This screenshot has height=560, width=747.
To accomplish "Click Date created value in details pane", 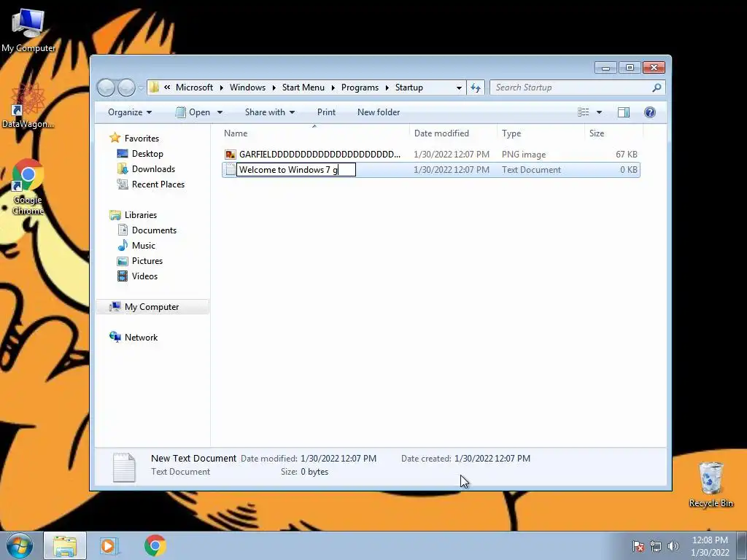I will pyautogui.click(x=492, y=458).
